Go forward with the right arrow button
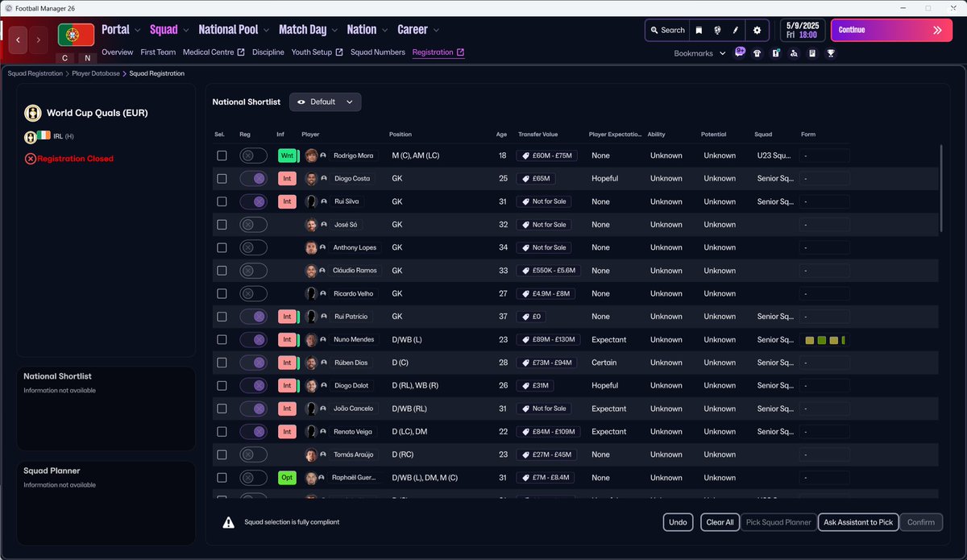967x560 pixels. click(39, 39)
